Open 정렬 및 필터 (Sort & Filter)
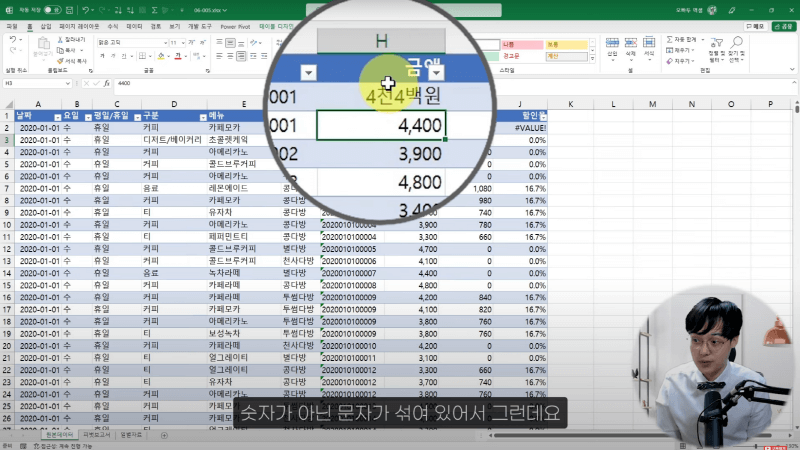 716,49
